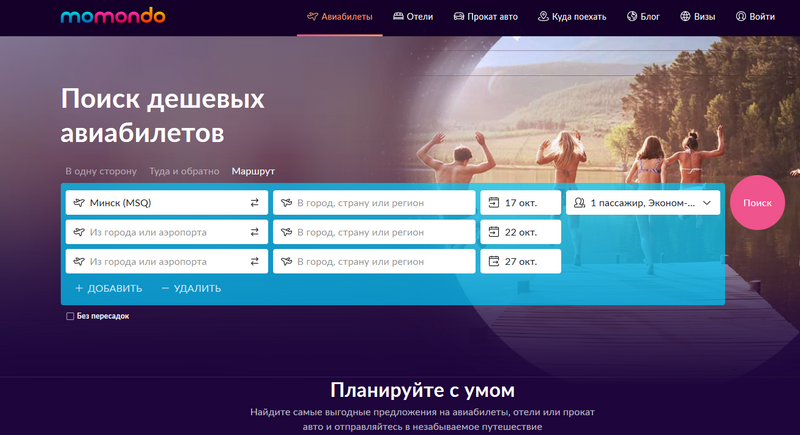Swap cities in the 22 окт. row
The height and width of the screenshot is (435, 800).
tap(255, 232)
